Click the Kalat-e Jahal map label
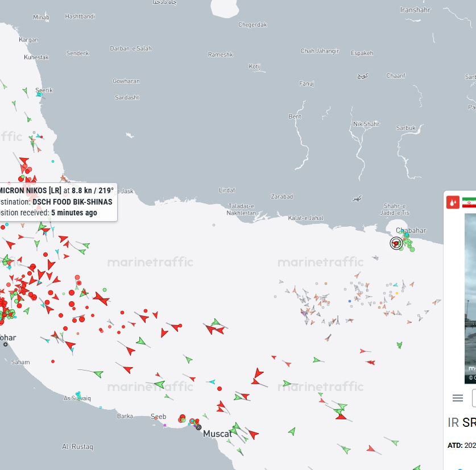Screen dimensions: 476x470 click(x=306, y=218)
